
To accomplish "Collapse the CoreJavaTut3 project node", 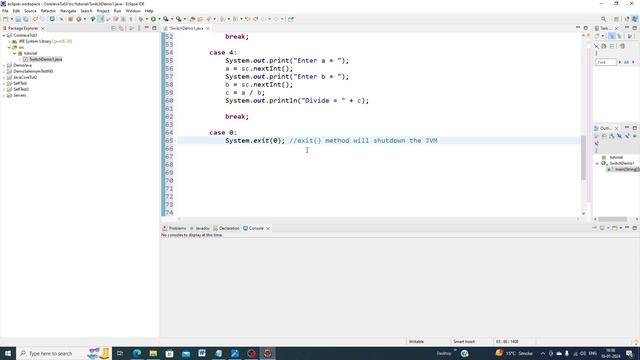I will tap(4, 36).
